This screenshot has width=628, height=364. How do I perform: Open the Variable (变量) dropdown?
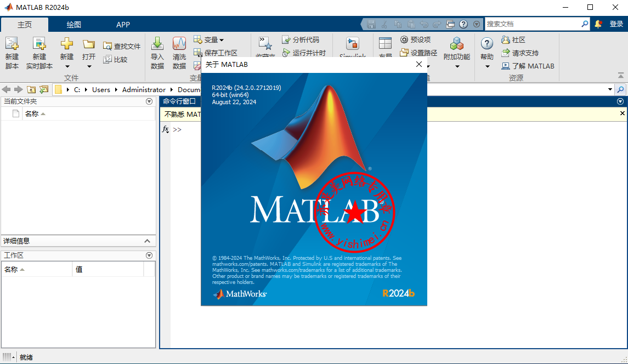pos(209,39)
